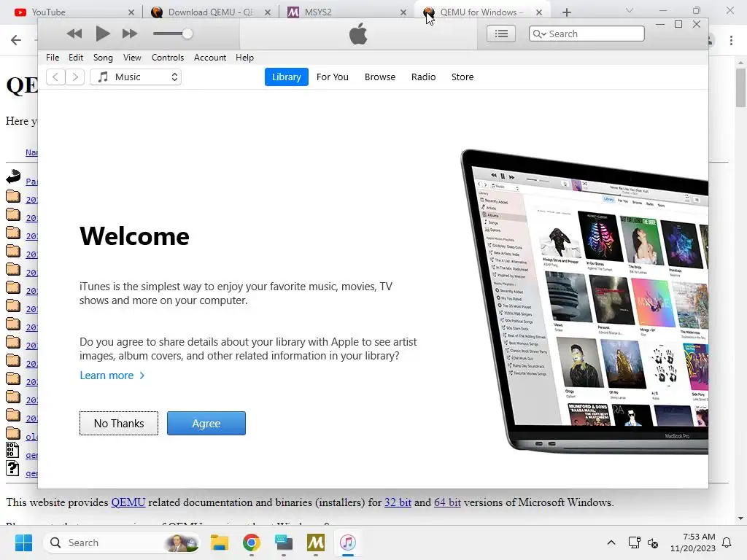Image resolution: width=747 pixels, height=560 pixels.
Task: Open the Chrome three-dot menu
Action: point(731,41)
